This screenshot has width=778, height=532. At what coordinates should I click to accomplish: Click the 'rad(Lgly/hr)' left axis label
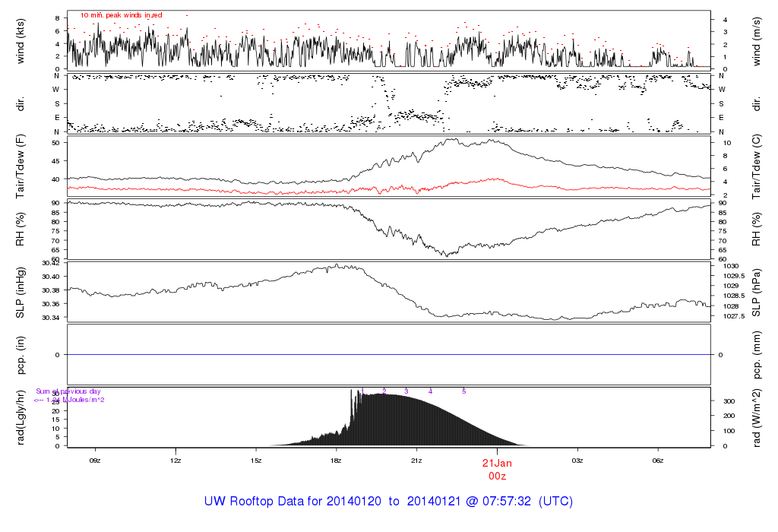[x=21, y=416]
